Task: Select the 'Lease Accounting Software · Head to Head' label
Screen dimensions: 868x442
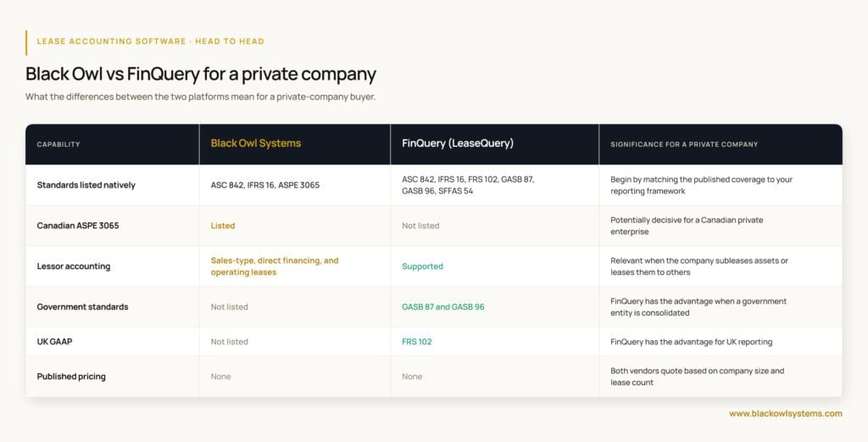Action: tap(151, 41)
